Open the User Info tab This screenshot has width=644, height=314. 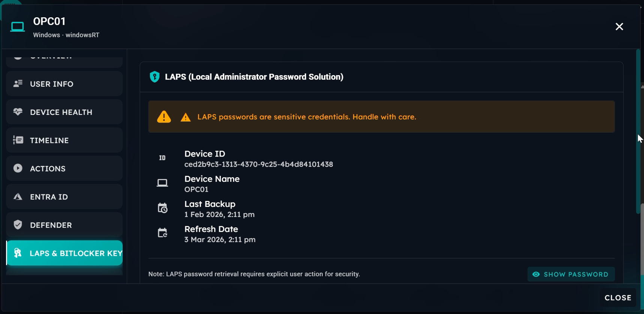tap(64, 84)
